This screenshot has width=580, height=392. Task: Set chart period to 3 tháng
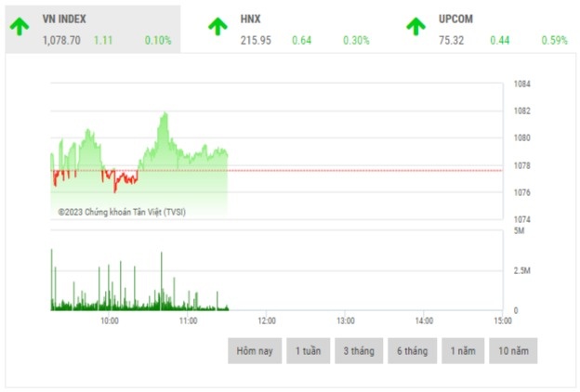coord(359,351)
